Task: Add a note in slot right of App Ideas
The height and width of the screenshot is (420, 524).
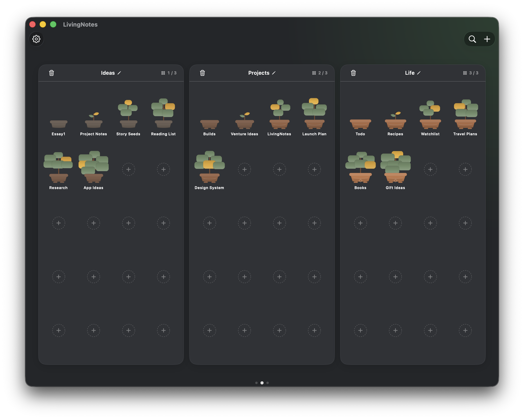Action: pos(129,169)
